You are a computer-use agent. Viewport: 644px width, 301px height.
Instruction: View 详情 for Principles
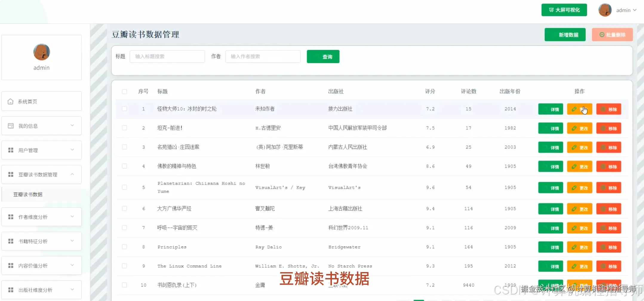(x=551, y=247)
